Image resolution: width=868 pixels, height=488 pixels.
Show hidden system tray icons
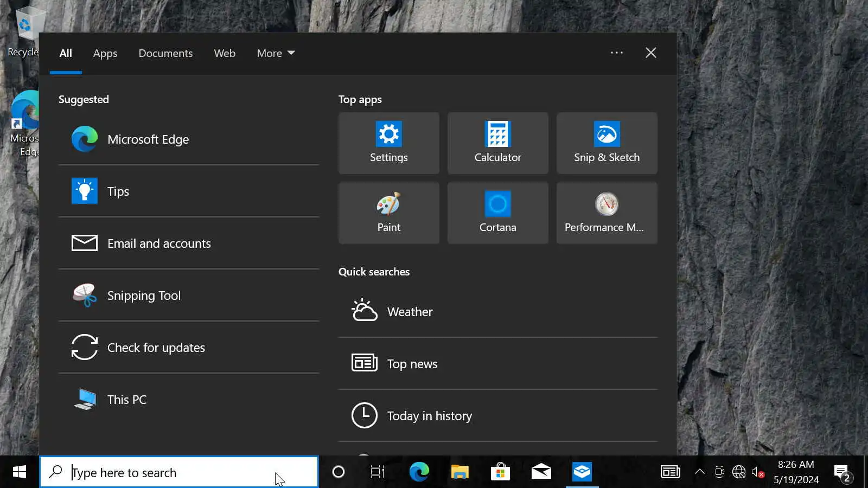tap(700, 472)
